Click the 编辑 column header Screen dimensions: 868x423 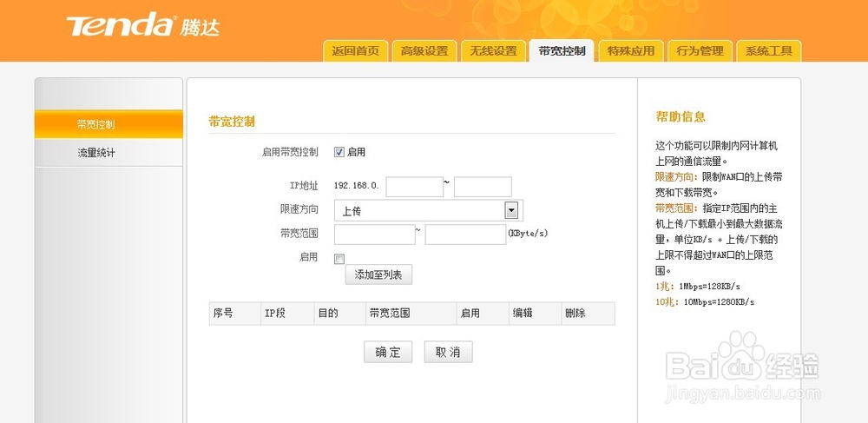click(x=535, y=314)
